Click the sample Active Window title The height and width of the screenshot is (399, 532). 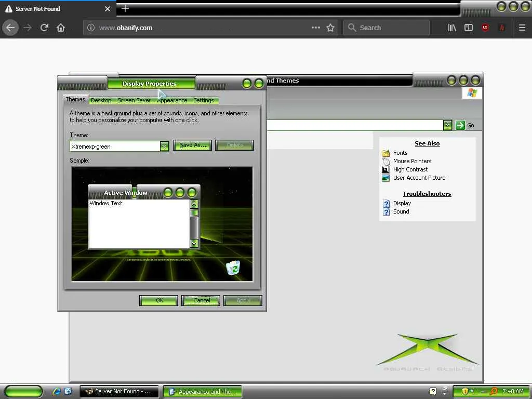pyautogui.click(x=126, y=193)
